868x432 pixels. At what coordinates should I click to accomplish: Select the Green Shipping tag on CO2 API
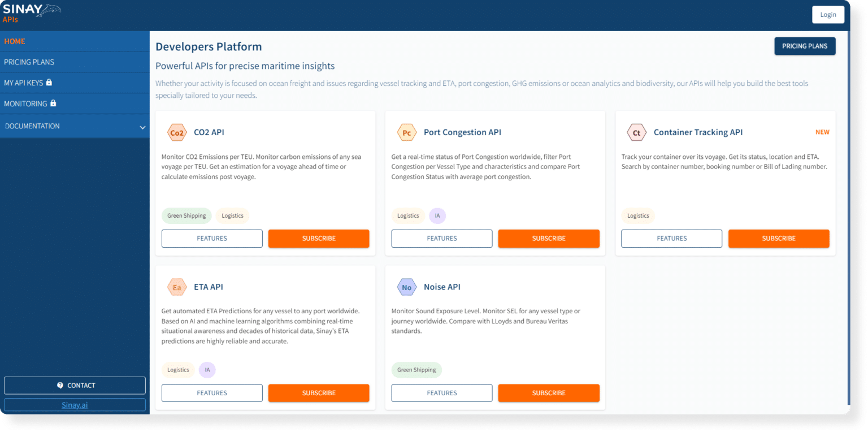[x=186, y=215]
